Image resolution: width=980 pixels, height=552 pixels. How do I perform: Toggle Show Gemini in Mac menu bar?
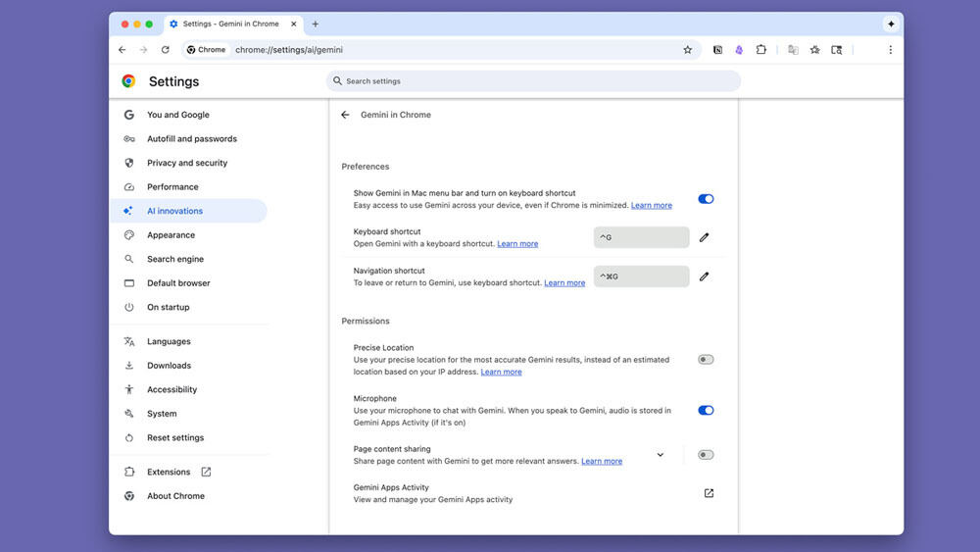click(x=706, y=199)
